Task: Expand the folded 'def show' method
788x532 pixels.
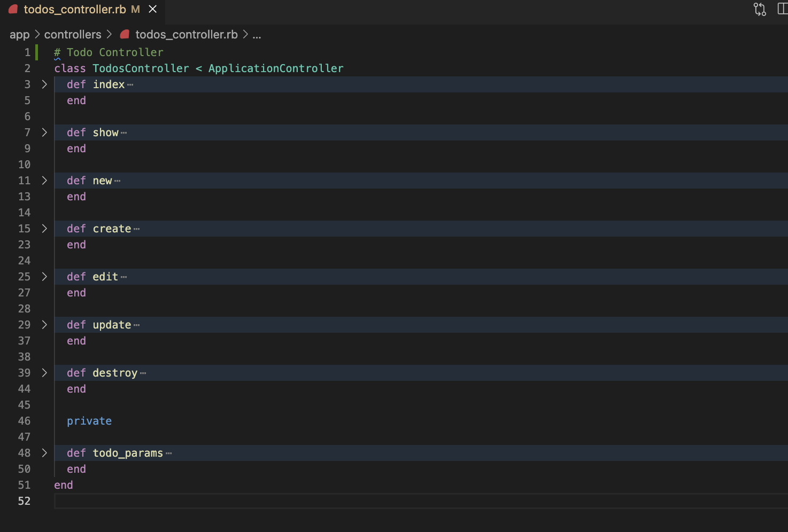Action: pyautogui.click(x=44, y=132)
